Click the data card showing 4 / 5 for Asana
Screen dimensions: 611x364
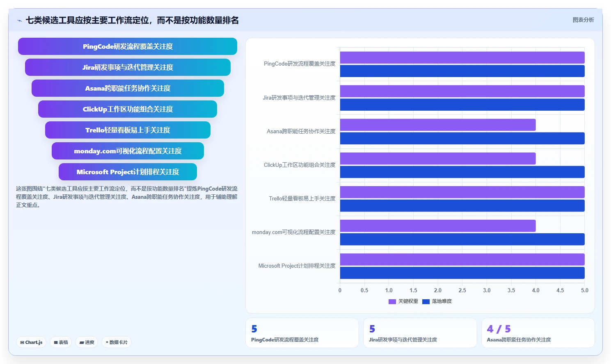(x=538, y=333)
